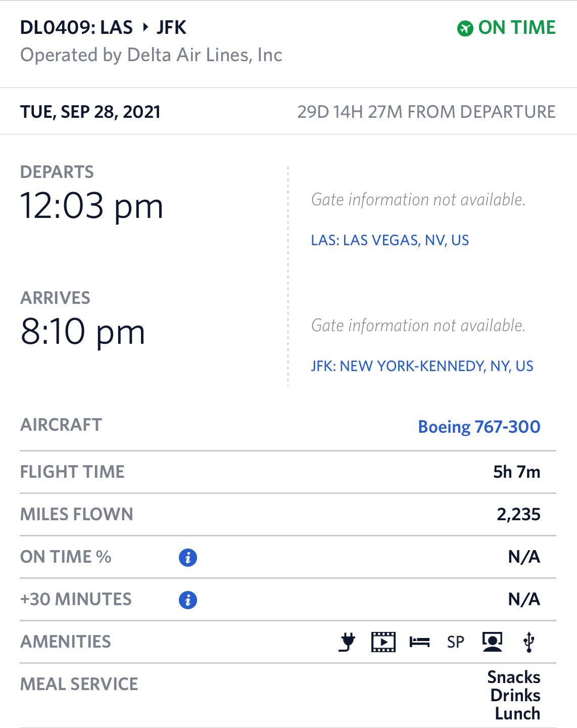Click the SP amenity icon
577x728 pixels.
pos(456,642)
